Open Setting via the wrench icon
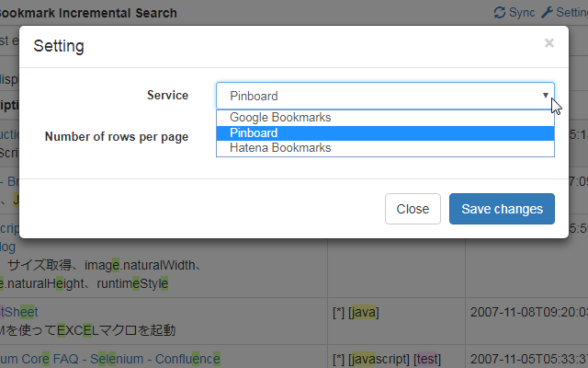The image size is (588, 368). coord(548,12)
